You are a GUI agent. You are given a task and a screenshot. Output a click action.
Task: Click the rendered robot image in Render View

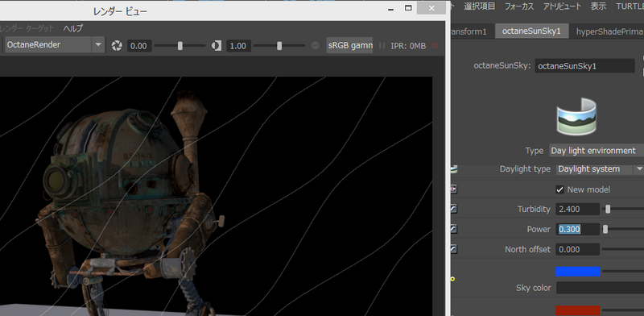click(216, 196)
